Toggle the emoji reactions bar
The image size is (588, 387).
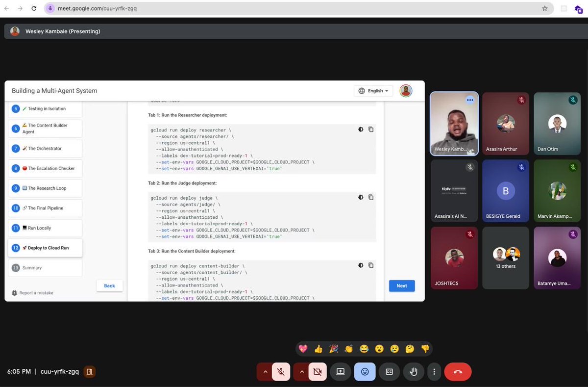click(365, 372)
